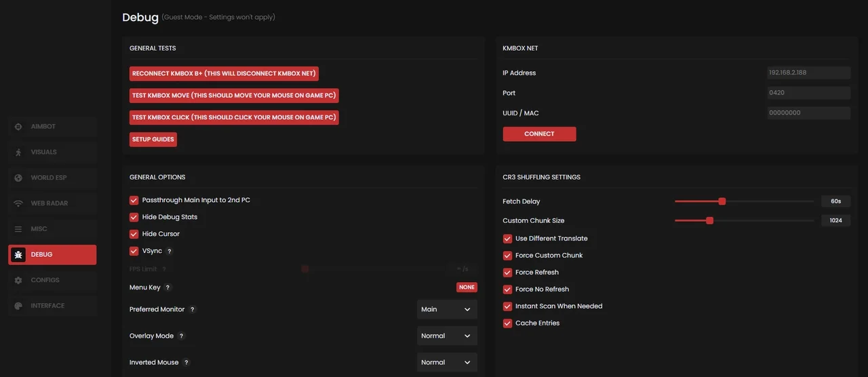Click the Visuals person icon
868x377 pixels.
(18, 153)
